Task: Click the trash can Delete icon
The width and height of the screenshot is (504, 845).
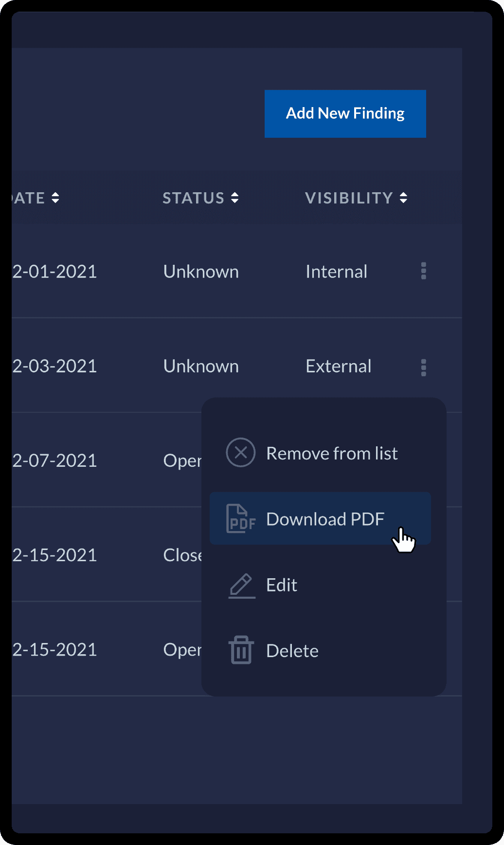Action: tap(241, 650)
